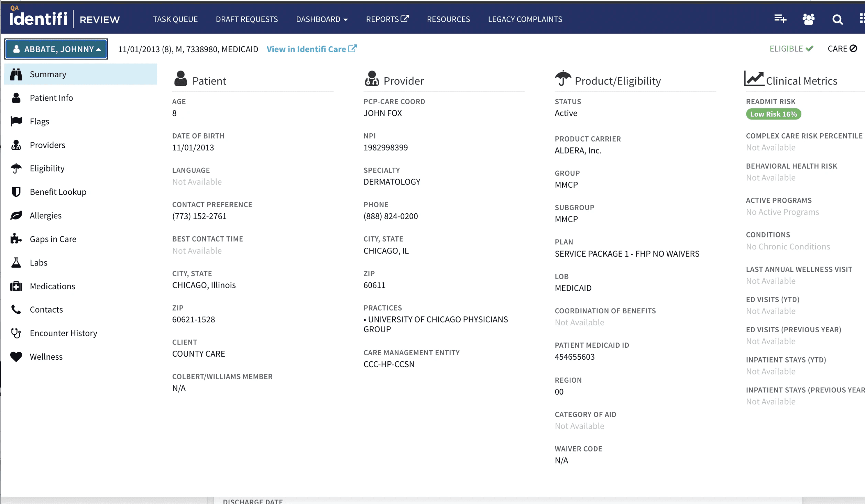This screenshot has width=865, height=504.
Task: Go to Labs flask item
Action: (38, 262)
